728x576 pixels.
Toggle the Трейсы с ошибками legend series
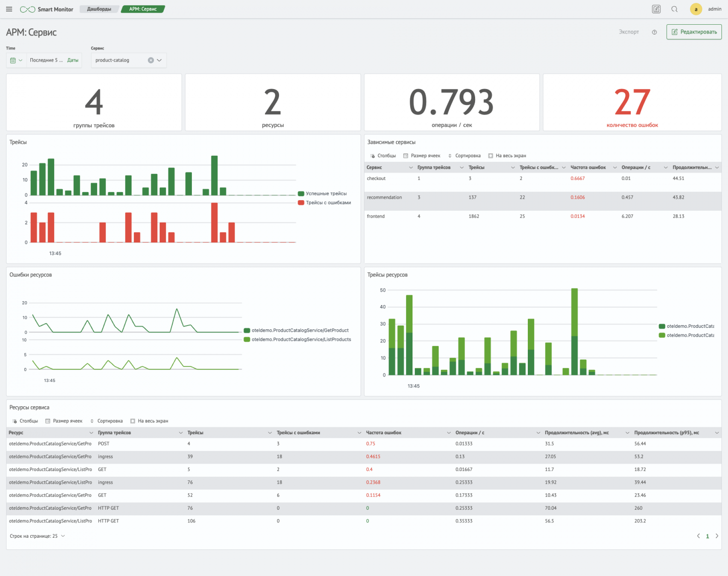pos(324,202)
